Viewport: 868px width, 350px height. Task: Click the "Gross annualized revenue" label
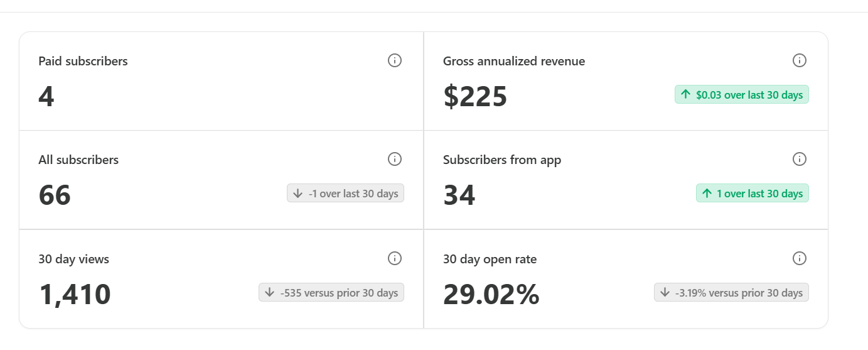tap(513, 62)
